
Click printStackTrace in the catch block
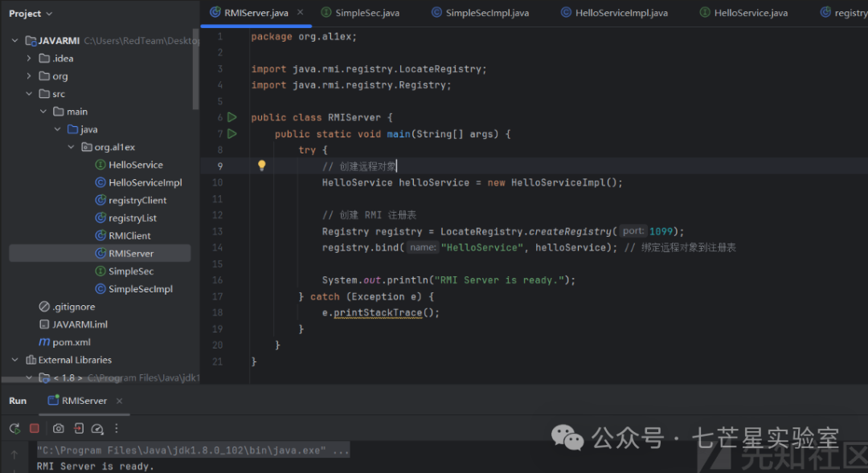pyautogui.click(x=378, y=312)
